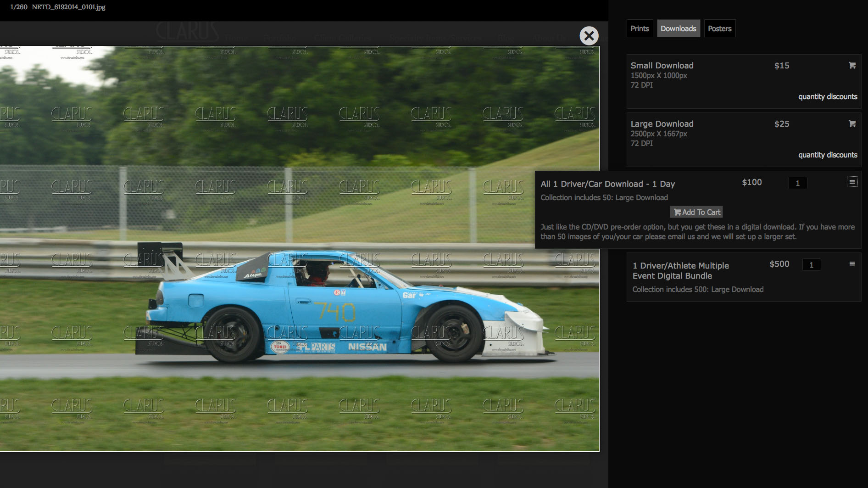Select the Large Download option title
Screen dimensions: 868x488
click(x=662, y=124)
